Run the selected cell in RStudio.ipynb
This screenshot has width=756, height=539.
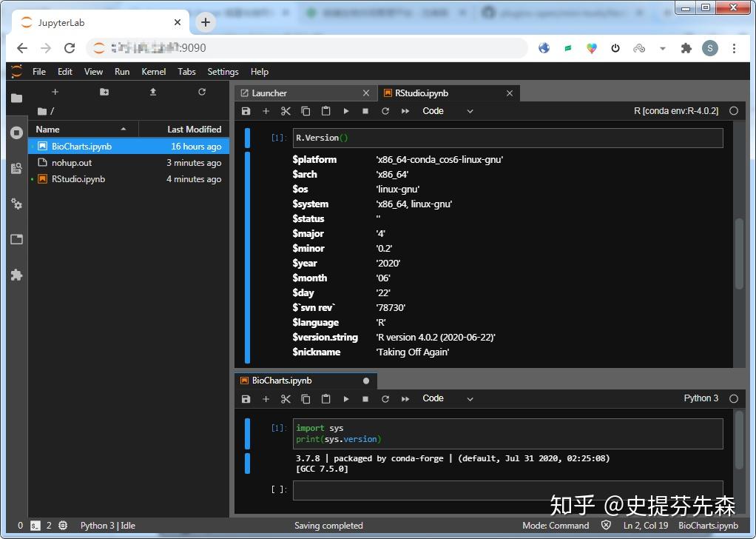345,110
